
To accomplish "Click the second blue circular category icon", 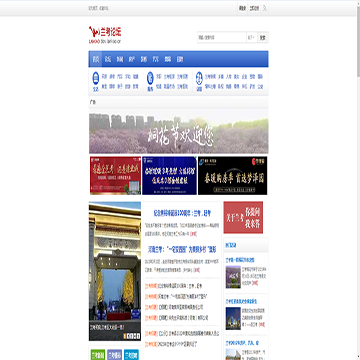I will point(150,77).
